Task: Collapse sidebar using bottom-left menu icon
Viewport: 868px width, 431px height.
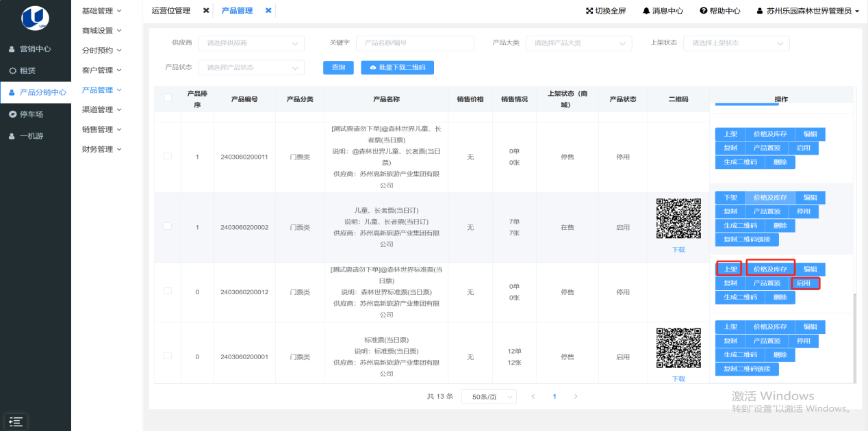Action: (x=16, y=421)
